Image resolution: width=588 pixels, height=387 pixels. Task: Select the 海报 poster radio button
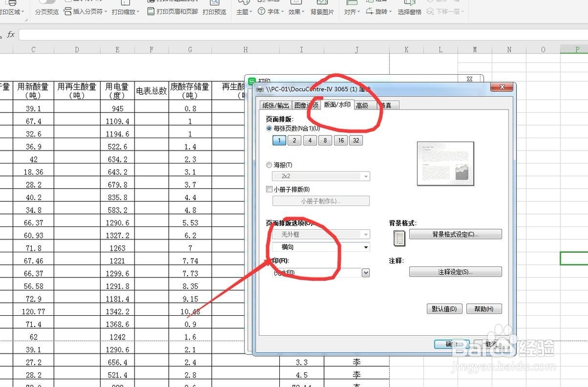(x=269, y=165)
